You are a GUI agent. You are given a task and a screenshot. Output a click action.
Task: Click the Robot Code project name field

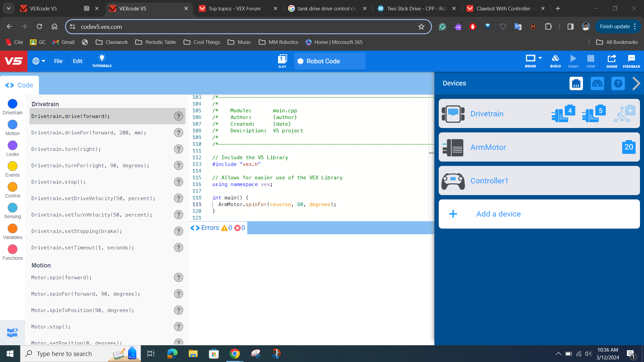pos(330,61)
